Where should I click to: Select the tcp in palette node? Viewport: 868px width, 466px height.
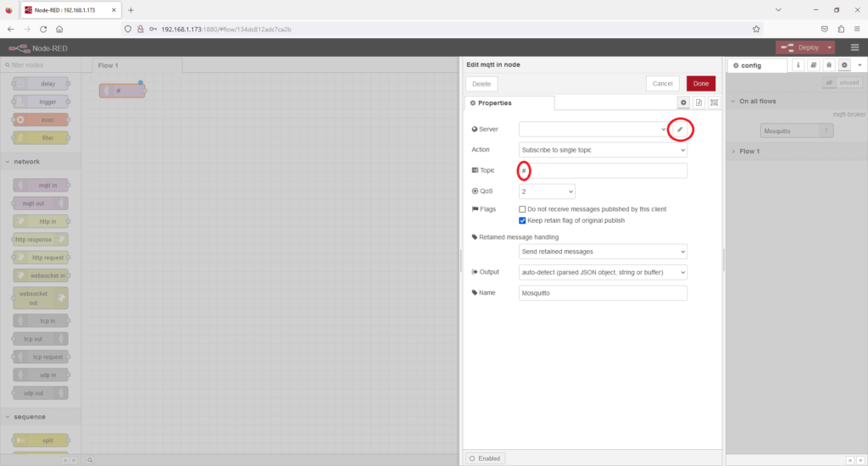click(42, 320)
